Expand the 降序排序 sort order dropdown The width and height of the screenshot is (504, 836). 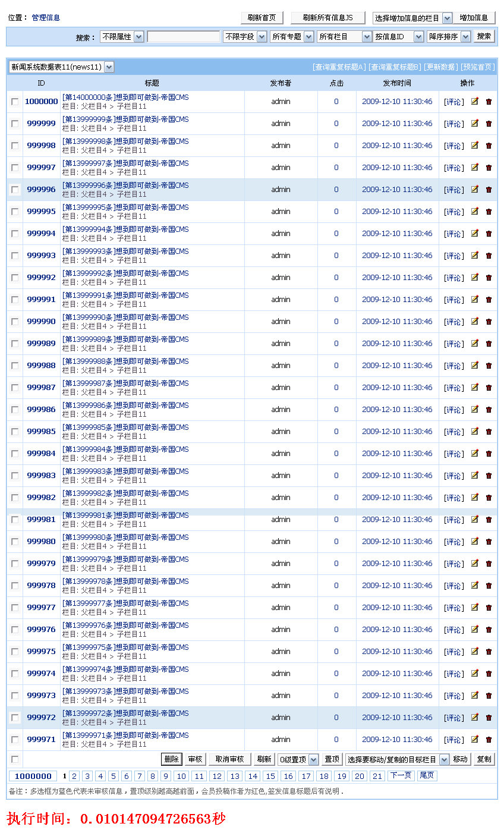[448, 37]
